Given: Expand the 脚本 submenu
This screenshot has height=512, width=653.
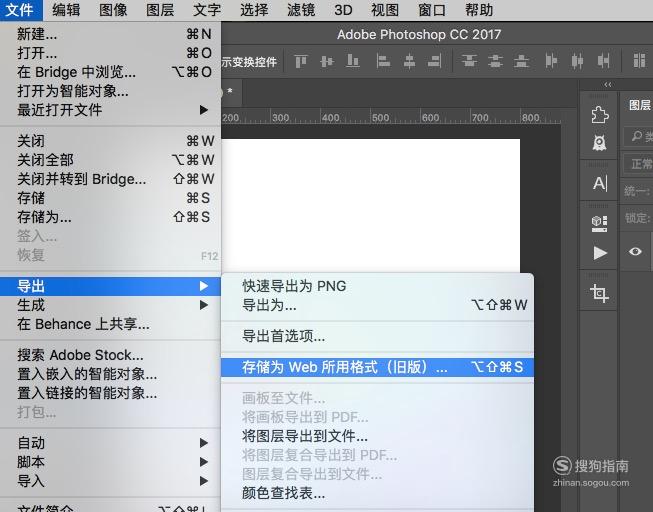Looking at the screenshot, I should click(110, 462).
